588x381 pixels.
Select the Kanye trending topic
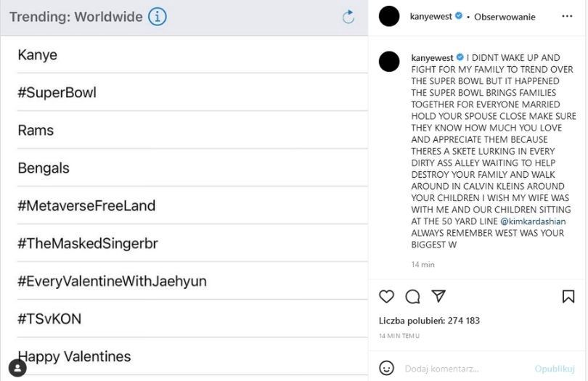38,55
